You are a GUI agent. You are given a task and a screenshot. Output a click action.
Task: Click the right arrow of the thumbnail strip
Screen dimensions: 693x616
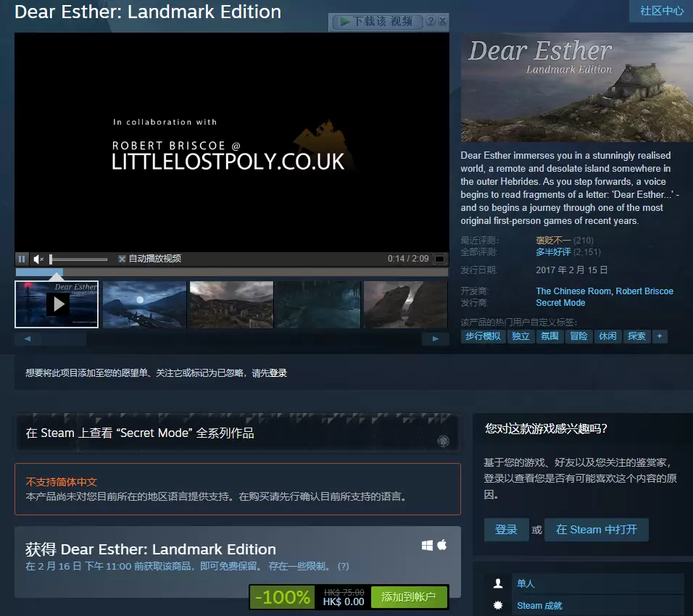(x=436, y=339)
